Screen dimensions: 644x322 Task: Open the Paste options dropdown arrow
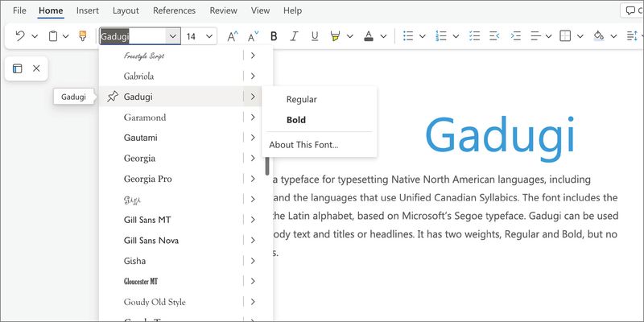point(66,36)
